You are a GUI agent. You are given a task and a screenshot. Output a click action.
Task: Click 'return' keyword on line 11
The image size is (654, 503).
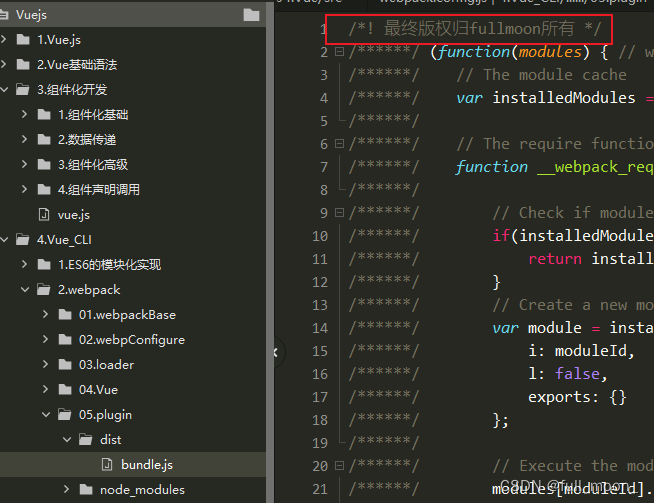point(555,259)
